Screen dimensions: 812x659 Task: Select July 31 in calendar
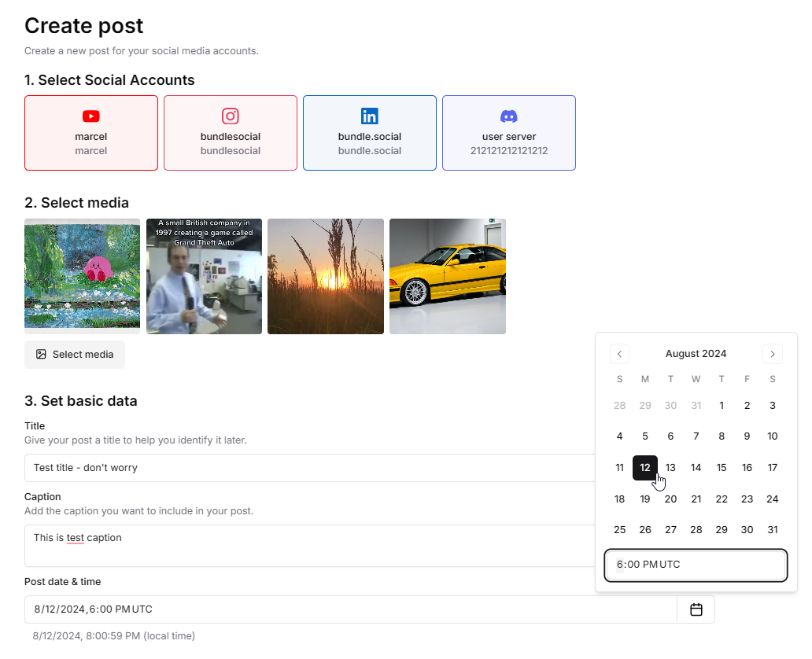696,406
